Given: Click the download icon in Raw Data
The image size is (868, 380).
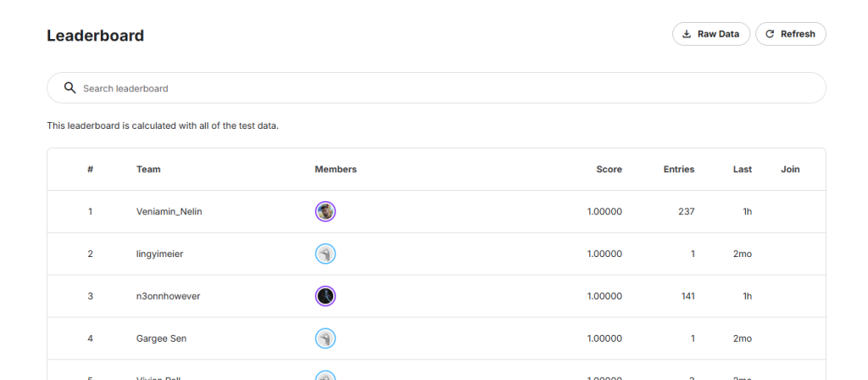Looking at the screenshot, I should [x=686, y=34].
